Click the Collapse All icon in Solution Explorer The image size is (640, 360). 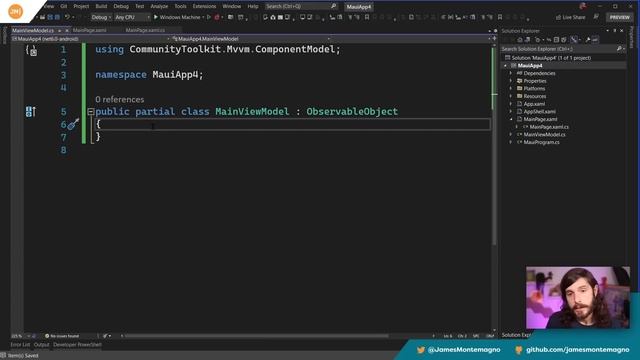(556, 40)
